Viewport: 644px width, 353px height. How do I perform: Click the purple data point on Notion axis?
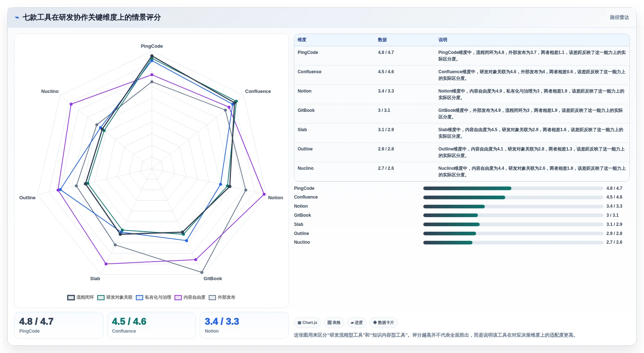264,194
